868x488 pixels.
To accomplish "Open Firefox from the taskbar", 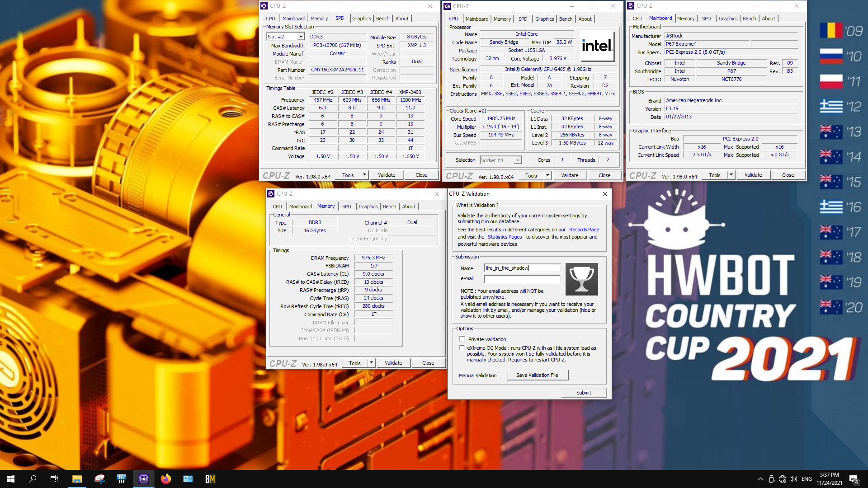I will (x=166, y=479).
